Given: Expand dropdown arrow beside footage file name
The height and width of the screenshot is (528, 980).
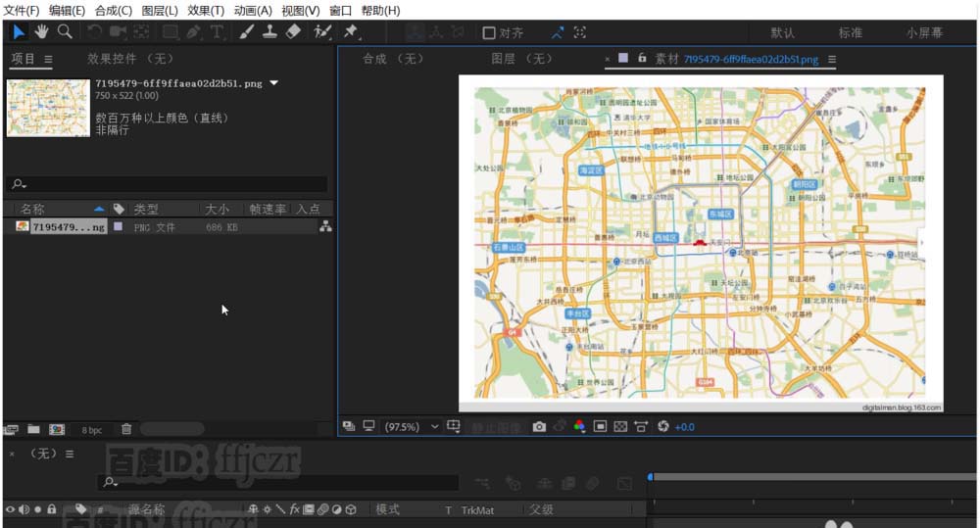Looking at the screenshot, I should point(274,83).
